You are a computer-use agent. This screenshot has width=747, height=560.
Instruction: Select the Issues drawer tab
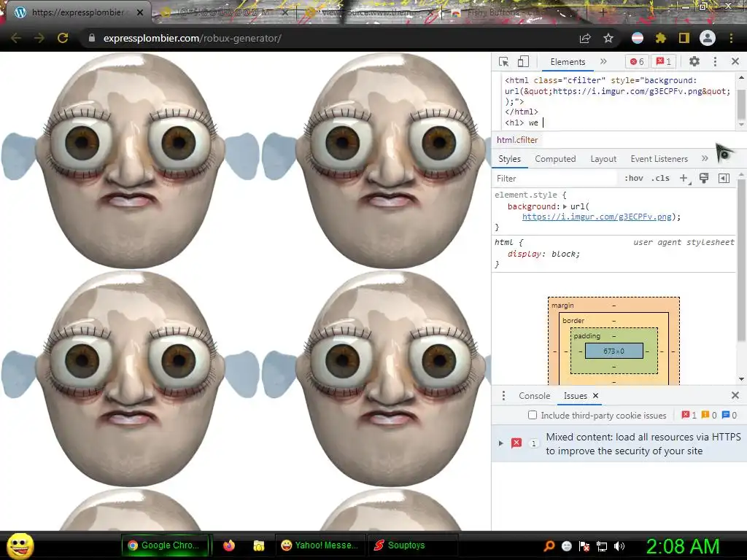tap(575, 396)
